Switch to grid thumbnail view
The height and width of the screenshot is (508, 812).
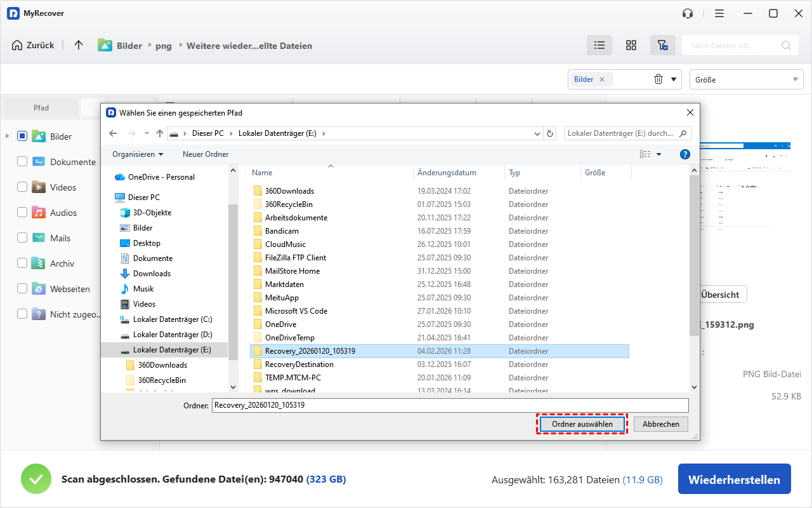pyautogui.click(x=631, y=45)
